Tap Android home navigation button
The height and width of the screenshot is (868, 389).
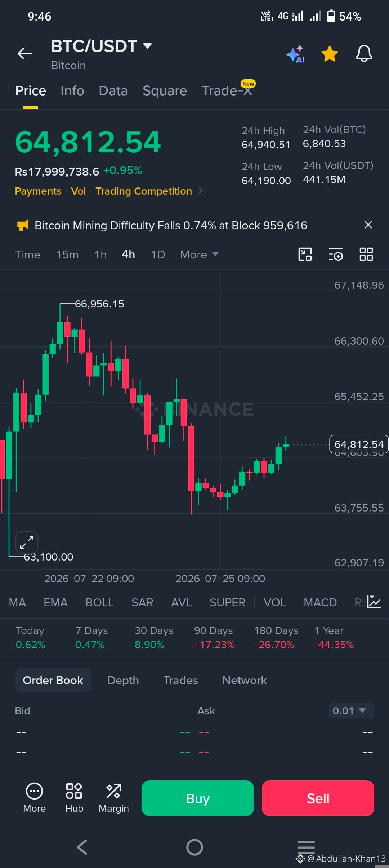click(x=194, y=847)
